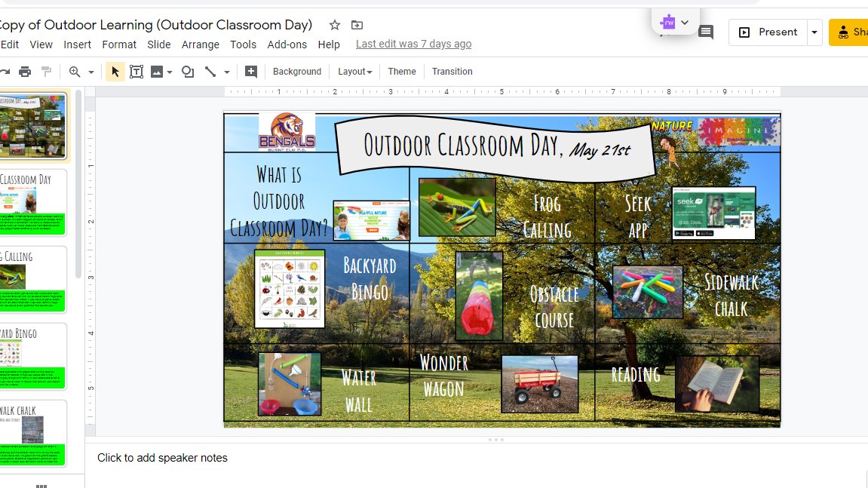This screenshot has width=868, height=488.
Task: Click the 'Wonder Wagon' text
Action: point(443,376)
